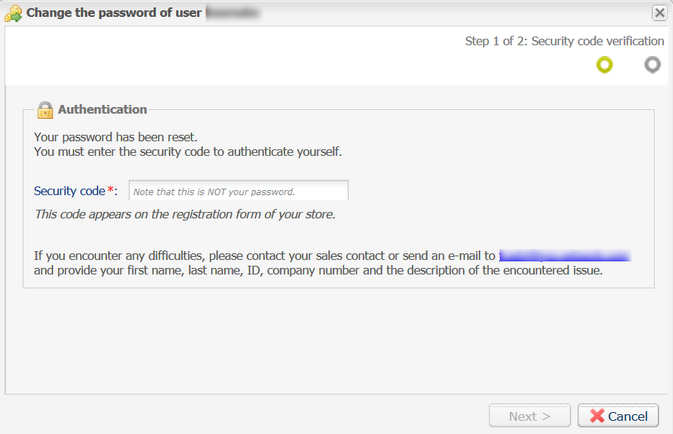The image size is (673, 434).
Task: Click the key icon in the title bar
Action: [14, 13]
